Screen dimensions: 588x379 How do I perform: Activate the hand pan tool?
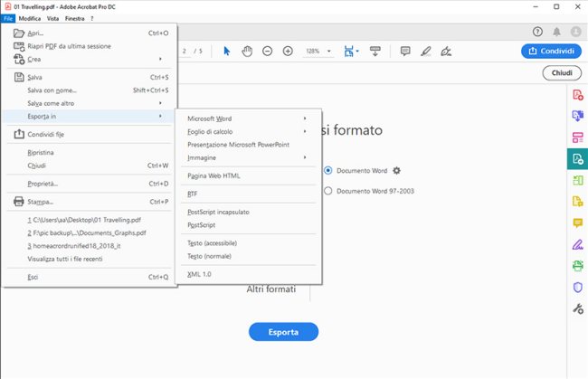click(x=247, y=51)
